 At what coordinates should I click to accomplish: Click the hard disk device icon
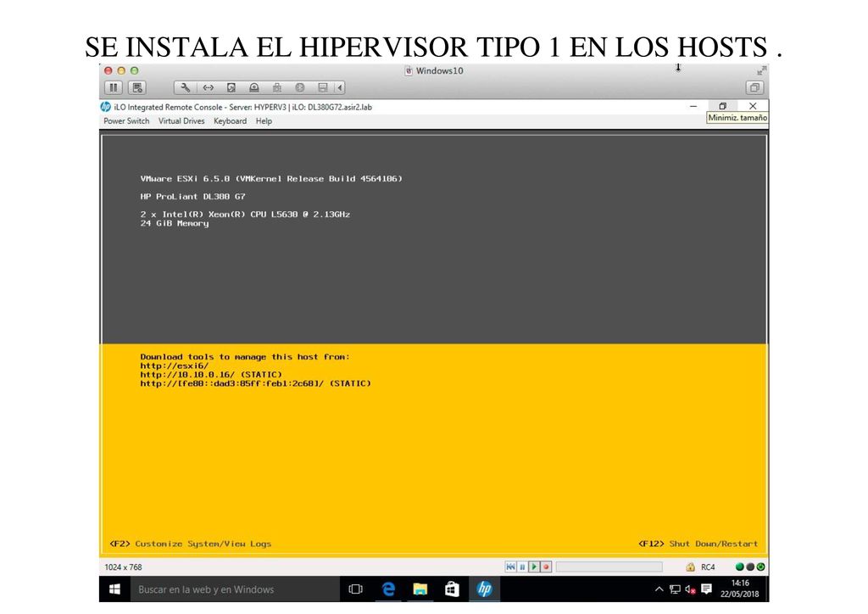(x=231, y=87)
